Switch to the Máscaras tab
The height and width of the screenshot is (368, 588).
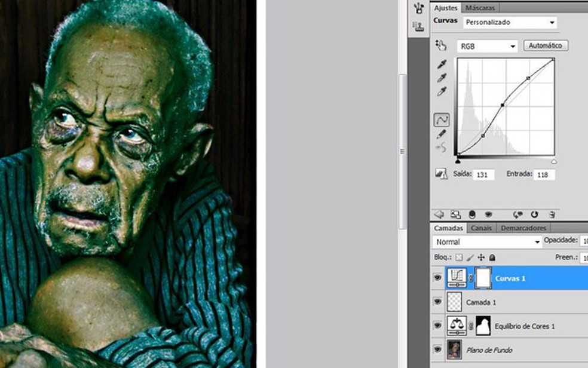point(480,8)
